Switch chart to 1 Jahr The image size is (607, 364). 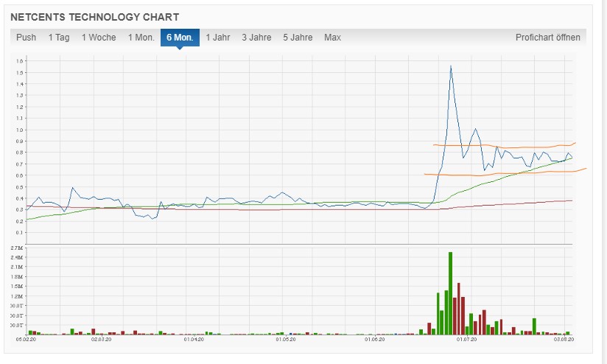(217, 38)
